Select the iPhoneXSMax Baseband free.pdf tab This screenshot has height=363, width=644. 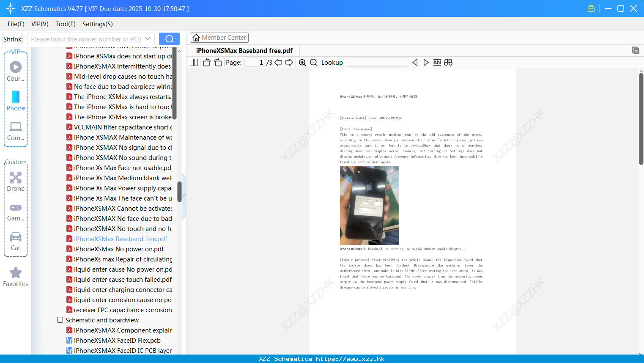pyautogui.click(x=244, y=51)
